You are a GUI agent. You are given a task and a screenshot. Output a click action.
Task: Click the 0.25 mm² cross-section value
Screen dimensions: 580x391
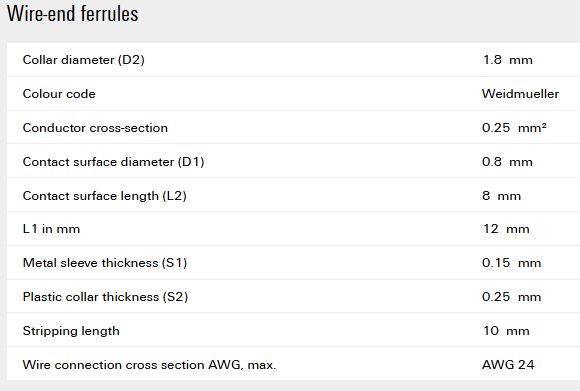[514, 128]
